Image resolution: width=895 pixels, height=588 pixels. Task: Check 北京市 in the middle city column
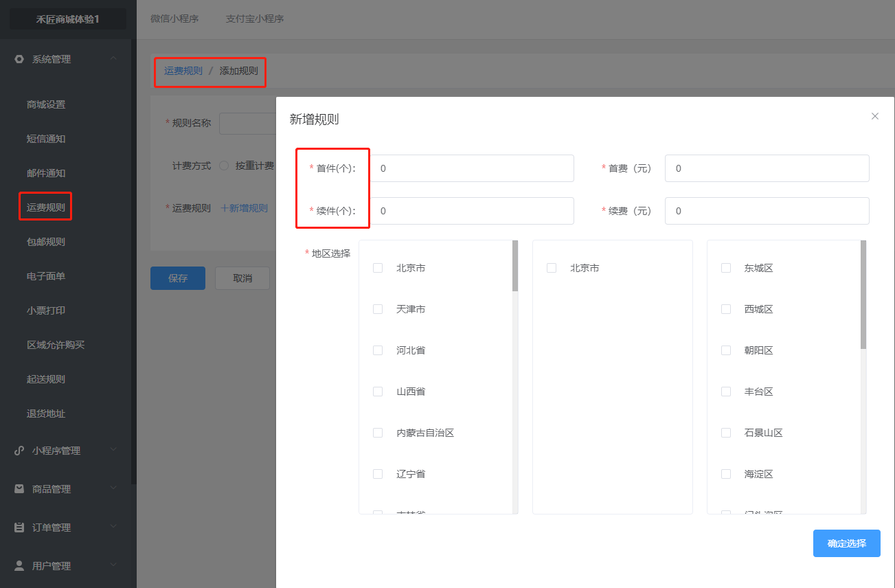(x=552, y=268)
